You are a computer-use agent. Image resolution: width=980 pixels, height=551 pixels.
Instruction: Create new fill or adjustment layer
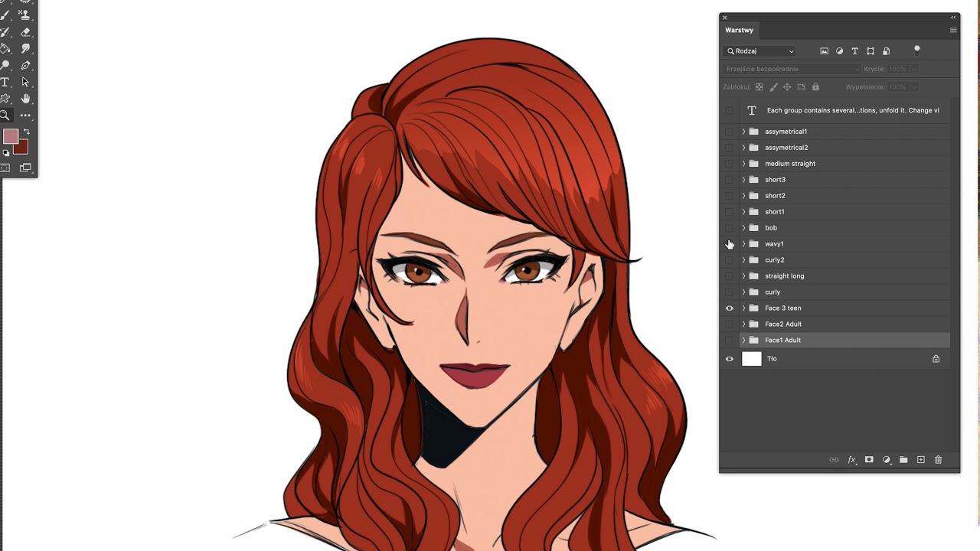pyautogui.click(x=887, y=460)
